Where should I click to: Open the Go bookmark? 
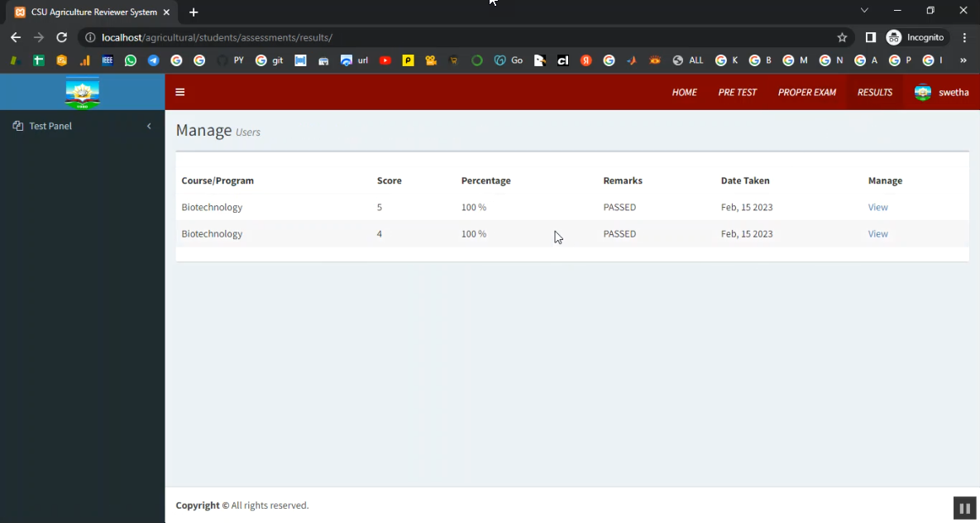pos(508,60)
